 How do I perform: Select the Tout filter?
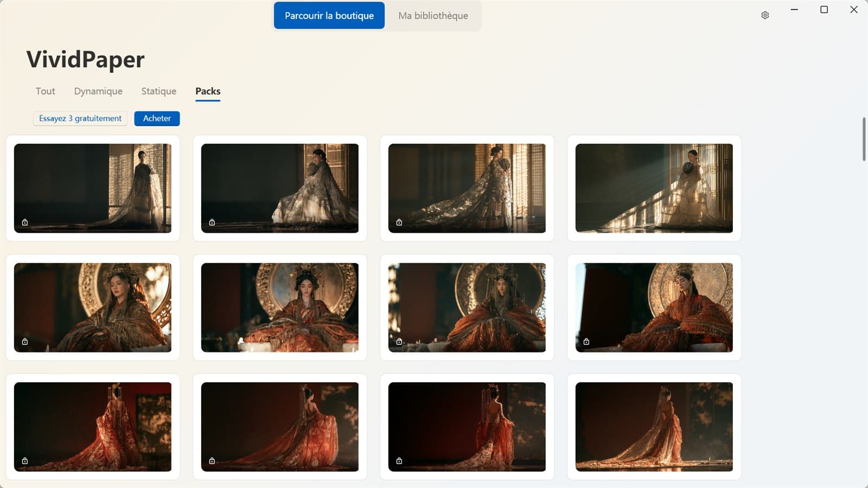coord(46,91)
